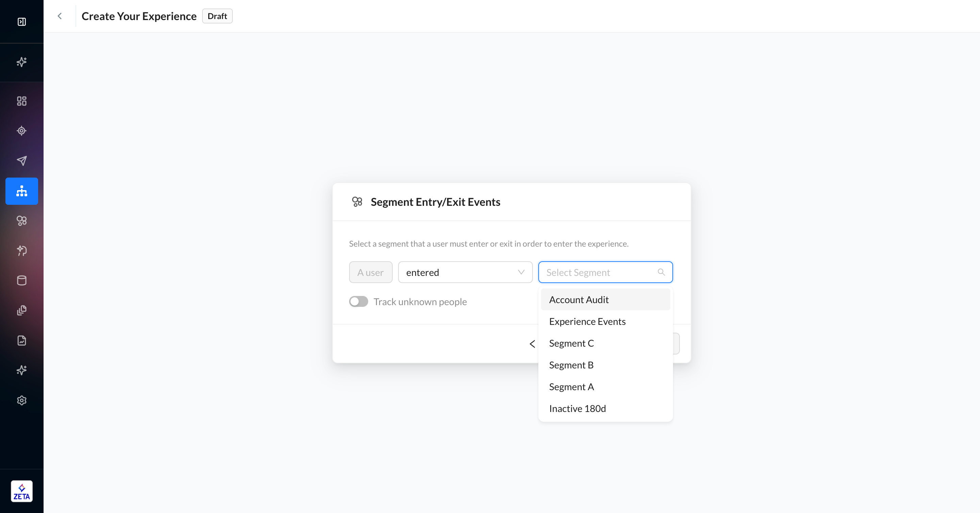Open the report document icon in sidebar
The width and height of the screenshot is (980, 513).
22,340
